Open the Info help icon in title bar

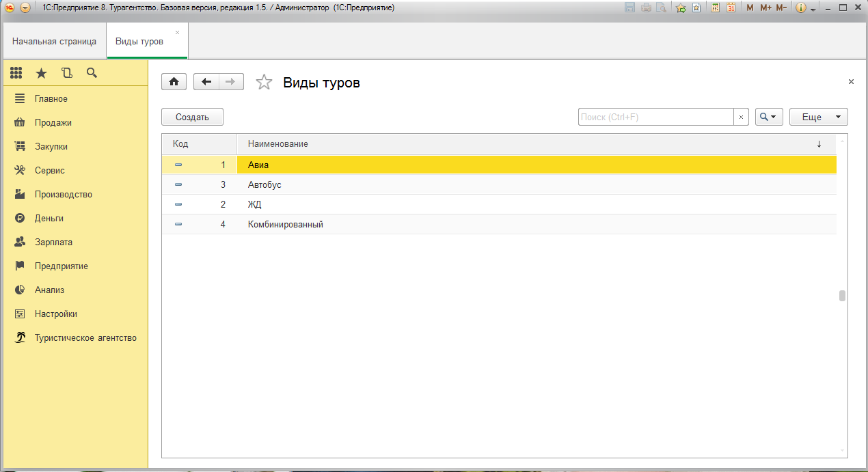pos(802,8)
